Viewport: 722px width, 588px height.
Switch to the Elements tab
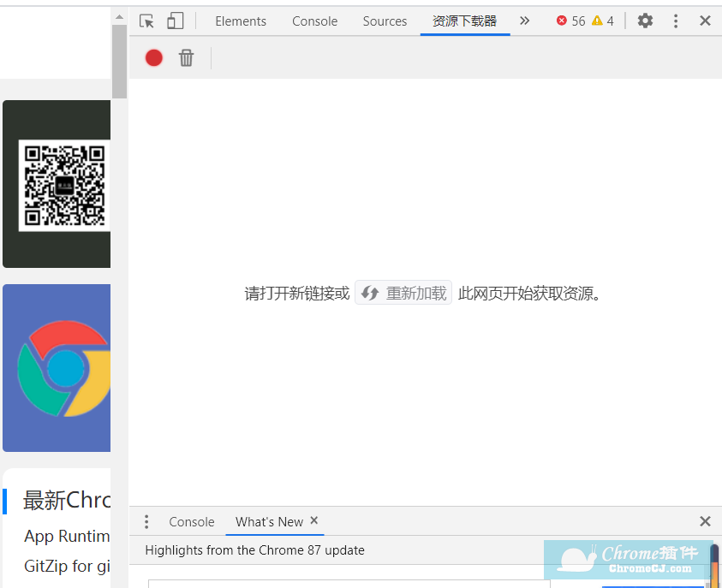click(x=241, y=21)
